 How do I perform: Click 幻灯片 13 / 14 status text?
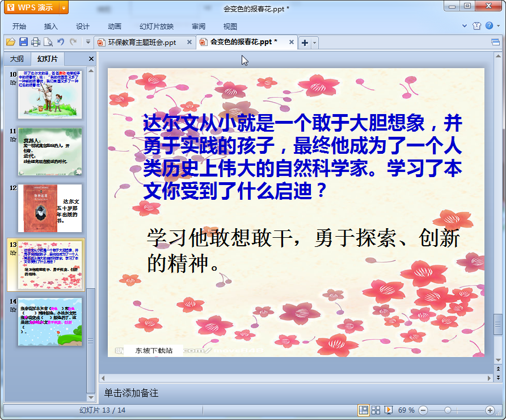[102, 410]
